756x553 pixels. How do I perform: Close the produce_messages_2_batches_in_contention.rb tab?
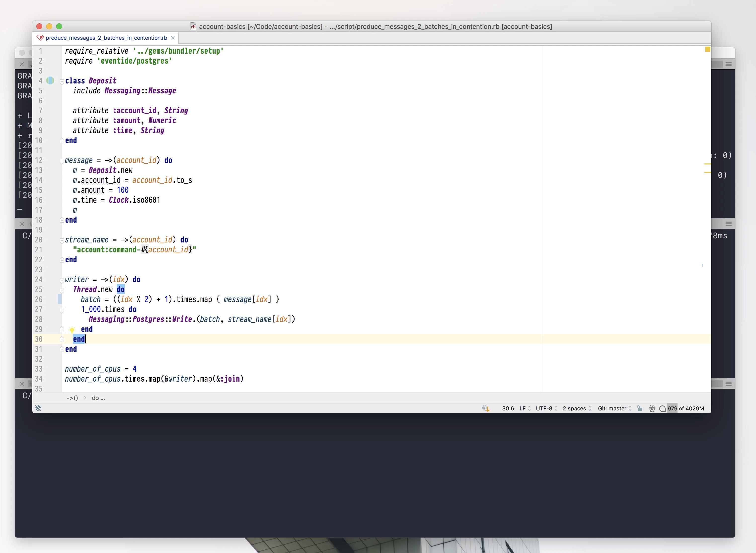coord(173,38)
